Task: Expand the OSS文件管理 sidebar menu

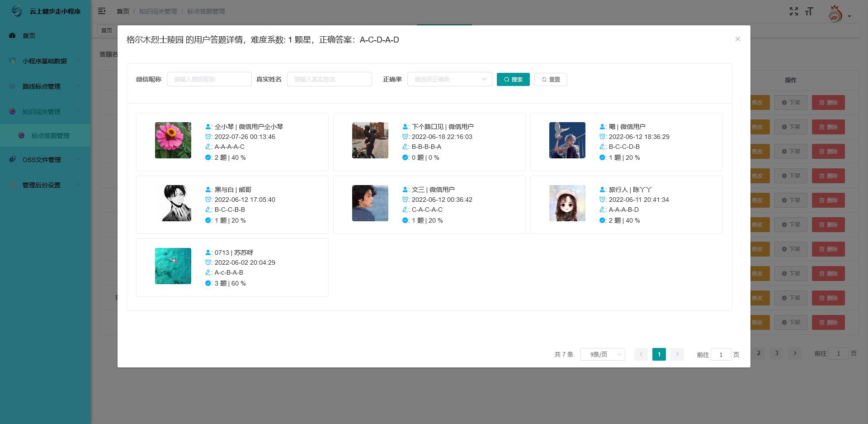Action: [42, 160]
